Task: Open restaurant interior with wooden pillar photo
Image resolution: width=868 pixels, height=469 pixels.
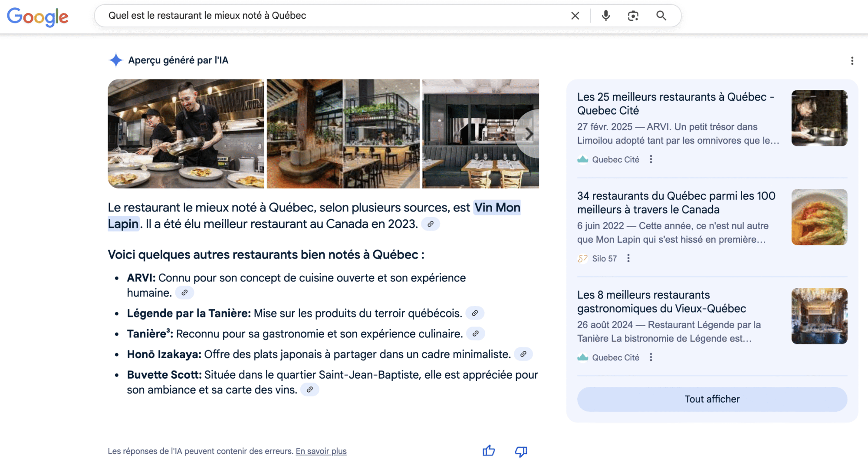Action: coord(343,134)
